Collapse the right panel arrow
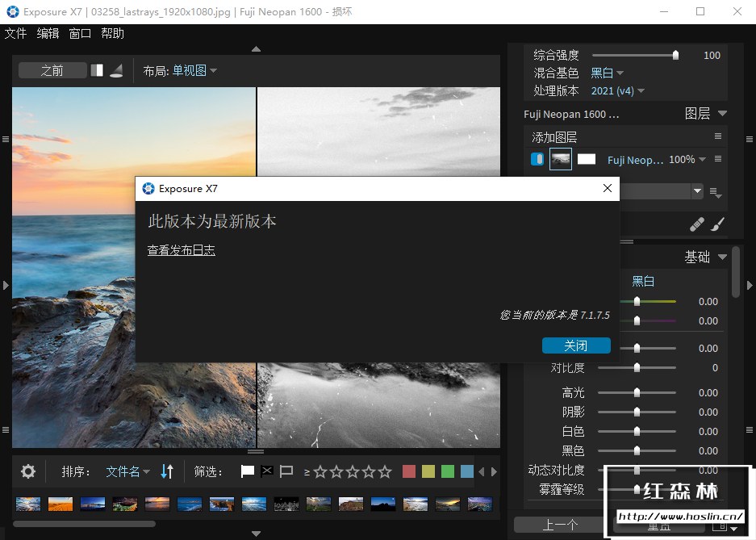Viewport: 756px width, 540px height. click(750, 286)
